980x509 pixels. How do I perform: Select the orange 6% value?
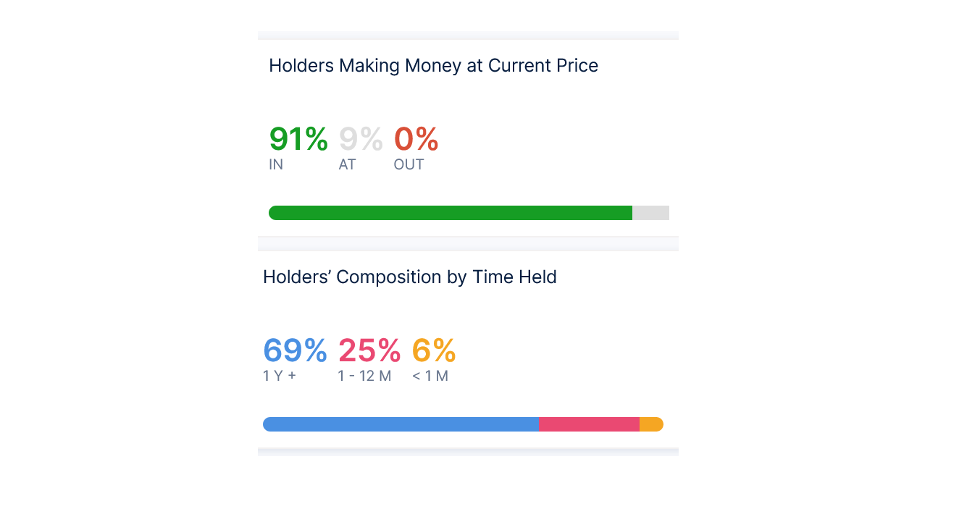click(x=433, y=350)
